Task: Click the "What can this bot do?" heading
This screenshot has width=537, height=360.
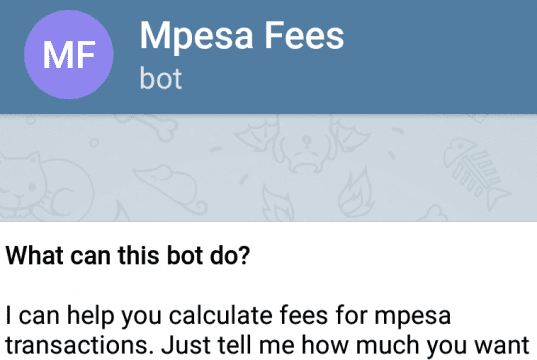Action: click(128, 255)
